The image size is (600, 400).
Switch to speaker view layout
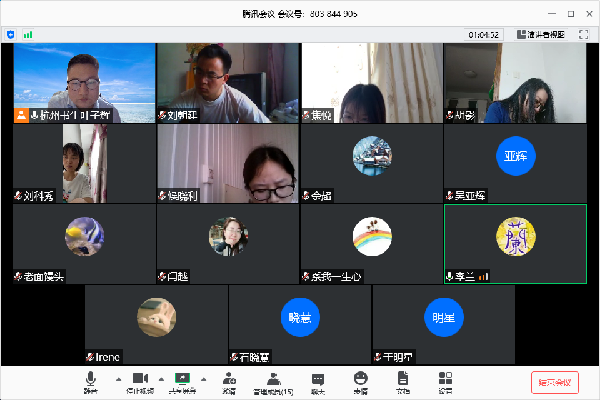click(540, 34)
